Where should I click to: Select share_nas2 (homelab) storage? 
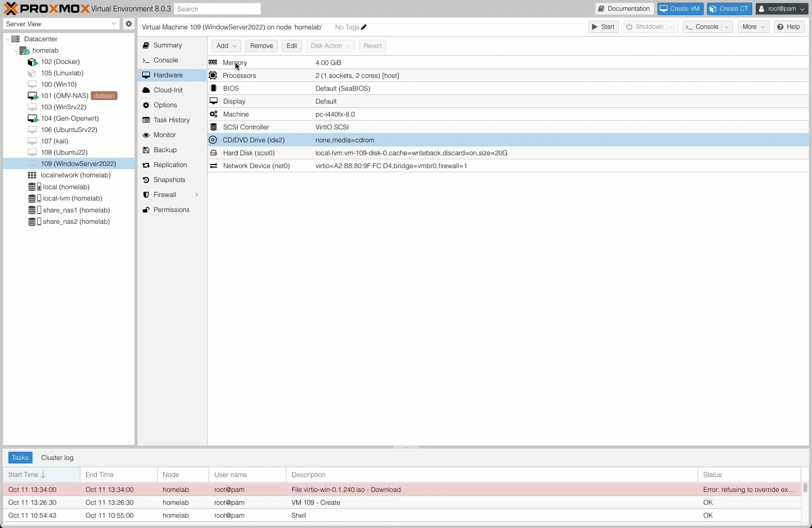(69, 222)
